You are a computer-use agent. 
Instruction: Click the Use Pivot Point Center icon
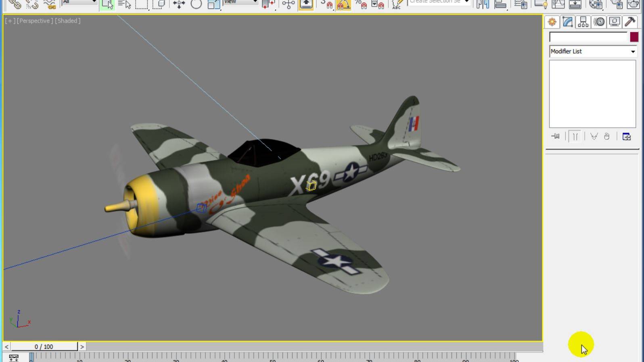[x=268, y=4]
